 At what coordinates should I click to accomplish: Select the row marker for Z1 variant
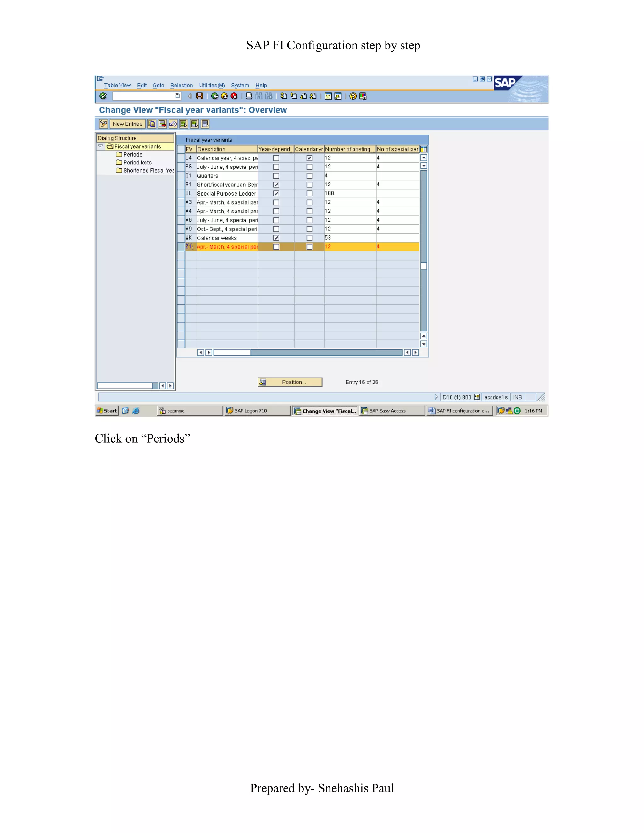(x=181, y=247)
